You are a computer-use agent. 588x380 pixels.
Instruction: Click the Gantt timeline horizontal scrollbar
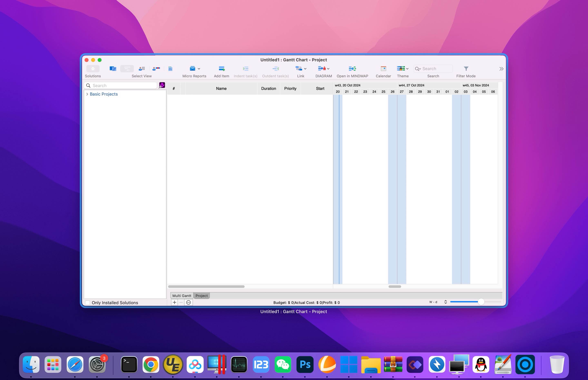(395, 287)
